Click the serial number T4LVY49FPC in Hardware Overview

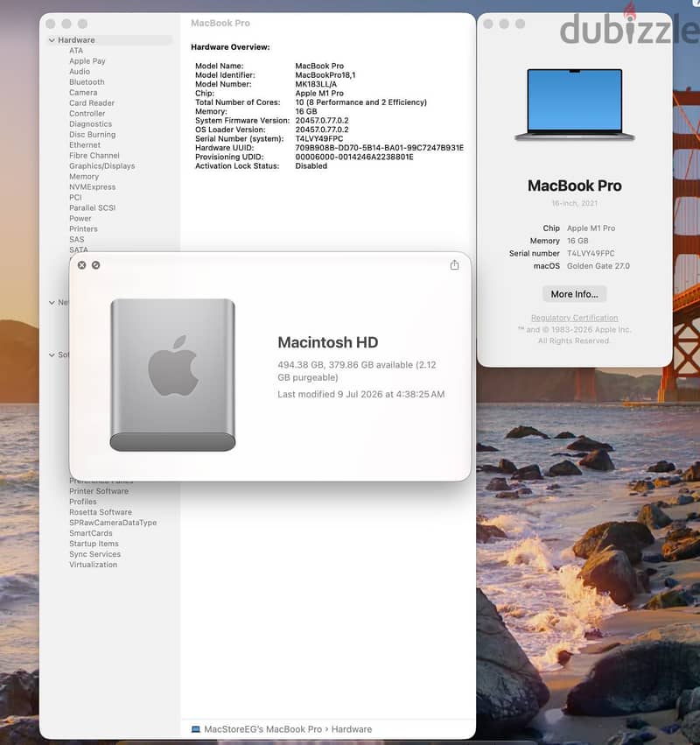(x=319, y=138)
